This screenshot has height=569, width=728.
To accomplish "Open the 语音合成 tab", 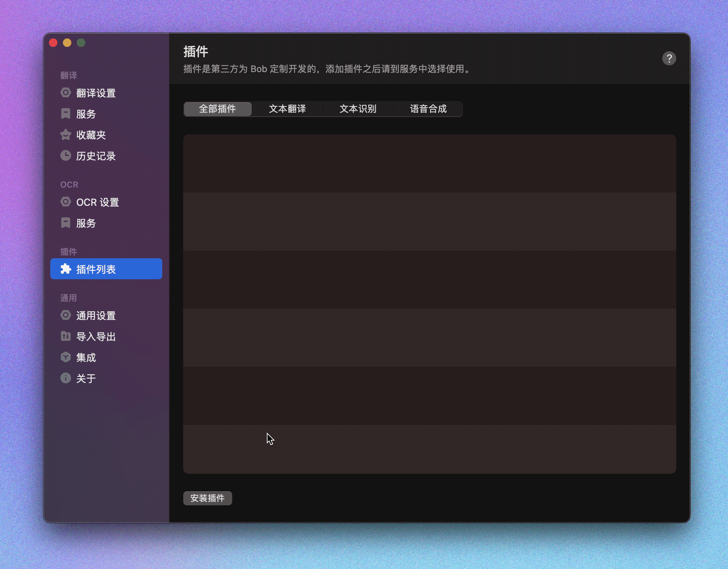I will [428, 109].
